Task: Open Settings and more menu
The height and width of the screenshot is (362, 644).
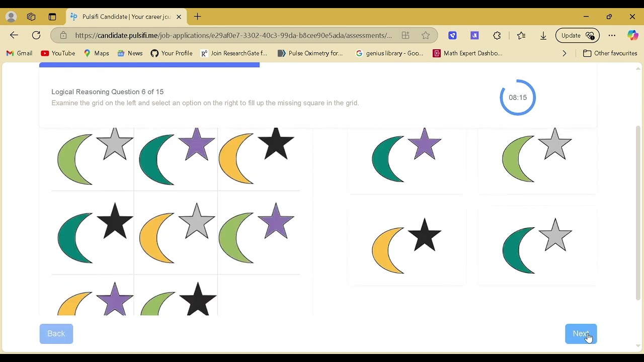Action: point(612,35)
